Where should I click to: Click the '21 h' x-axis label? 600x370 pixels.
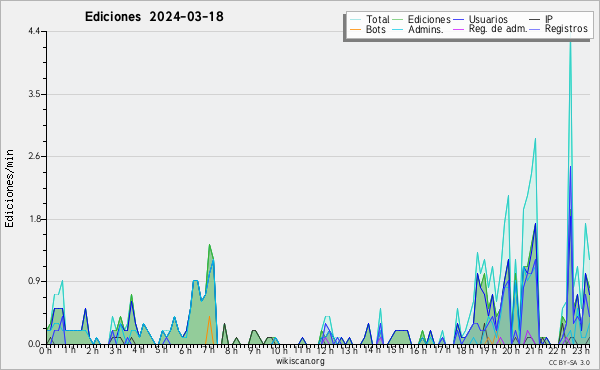[535, 350]
